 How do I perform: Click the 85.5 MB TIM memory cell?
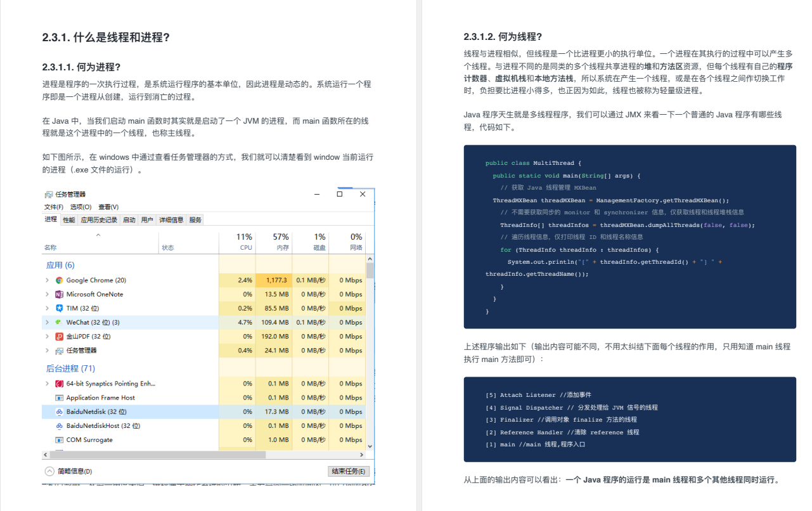[274, 308]
